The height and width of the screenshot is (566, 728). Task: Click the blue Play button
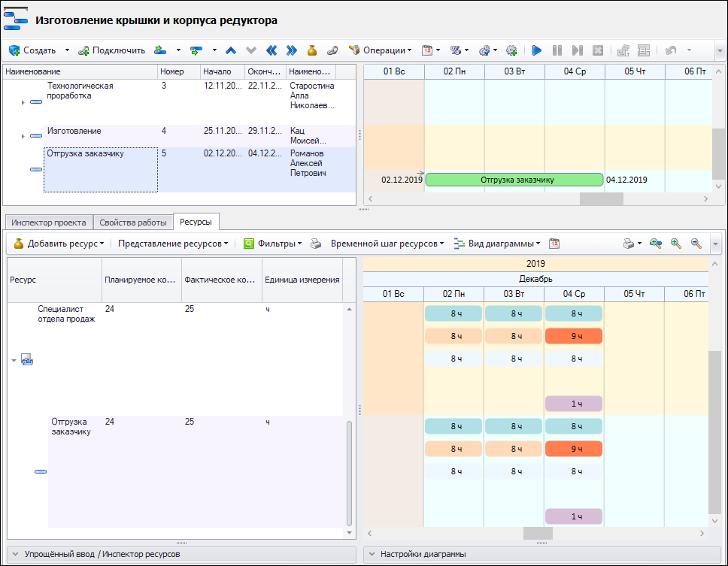coord(537,50)
